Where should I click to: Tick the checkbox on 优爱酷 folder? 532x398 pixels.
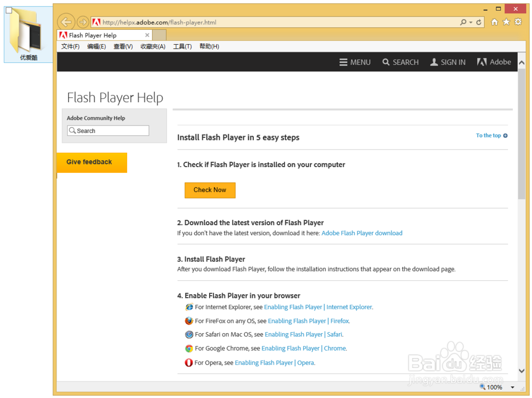(x=9, y=11)
